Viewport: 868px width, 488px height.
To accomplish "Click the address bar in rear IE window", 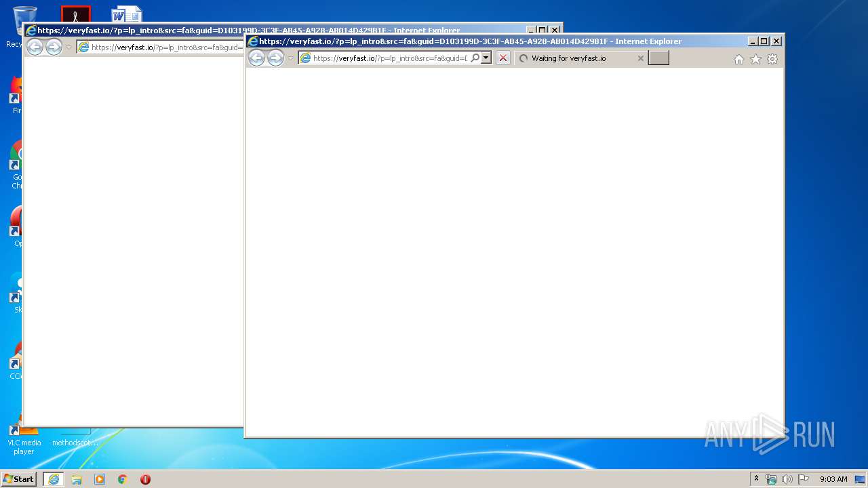I will point(160,47).
